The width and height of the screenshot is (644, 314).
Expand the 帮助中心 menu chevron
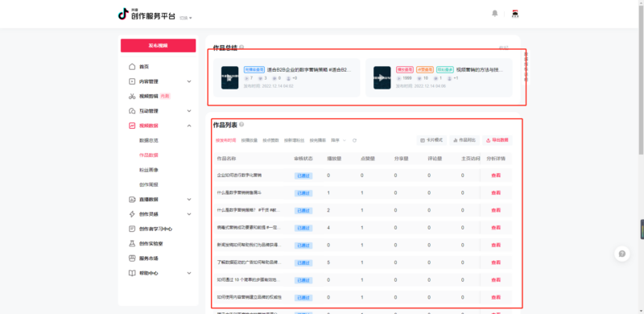point(189,273)
